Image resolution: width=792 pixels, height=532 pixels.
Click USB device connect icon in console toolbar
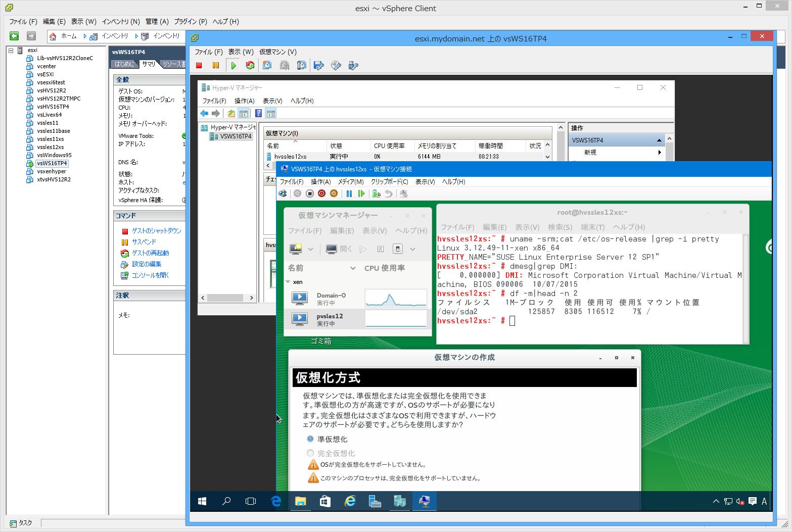[x=353, y=65]
